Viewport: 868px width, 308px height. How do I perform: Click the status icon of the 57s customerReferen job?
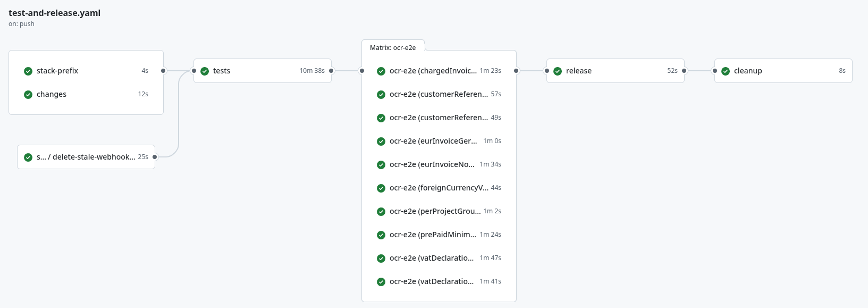pyautogui.click(x=381, y=95)
